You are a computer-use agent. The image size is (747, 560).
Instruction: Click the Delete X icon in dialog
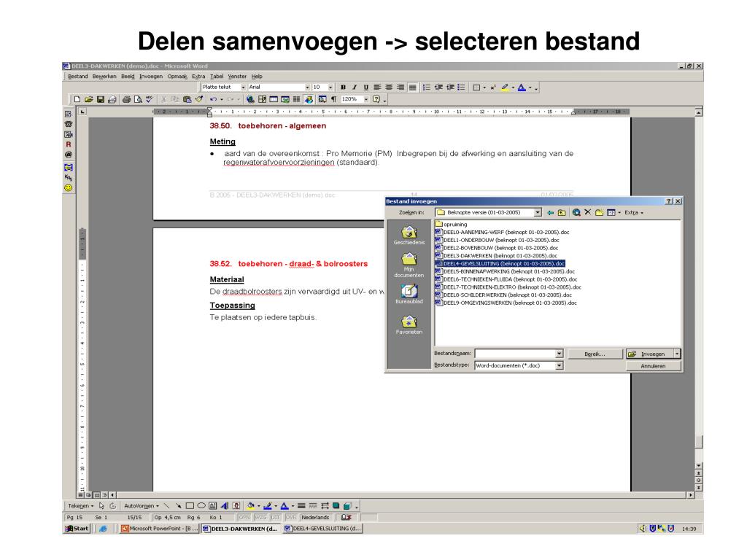click(588, 212)
